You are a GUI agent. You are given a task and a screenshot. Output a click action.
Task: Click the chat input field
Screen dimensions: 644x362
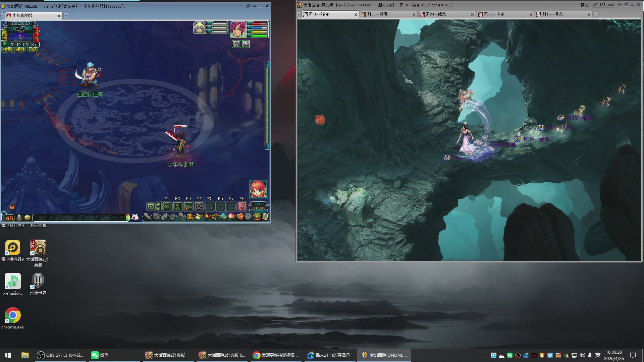tap(79, 218)
